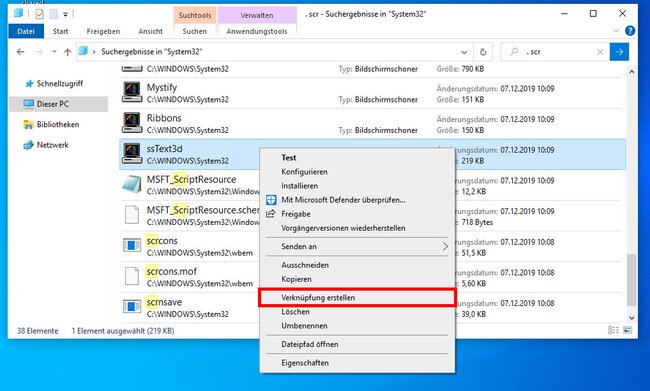Select Dieser PC in navigation pane
The height and width of the screenshot is (391, 650).
click(58, 104)
